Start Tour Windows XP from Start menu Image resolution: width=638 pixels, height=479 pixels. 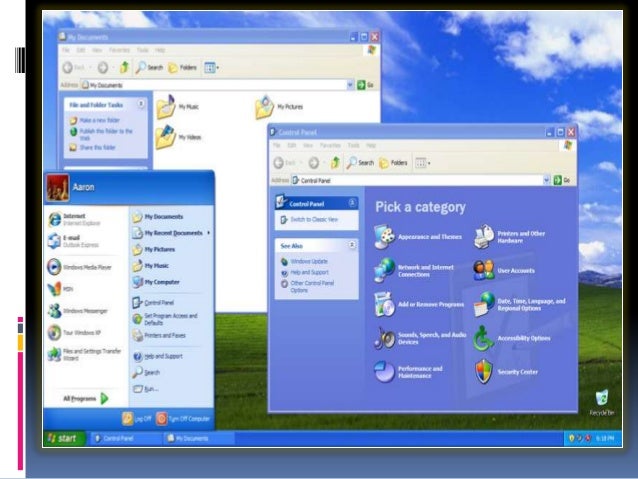point(74,332)
